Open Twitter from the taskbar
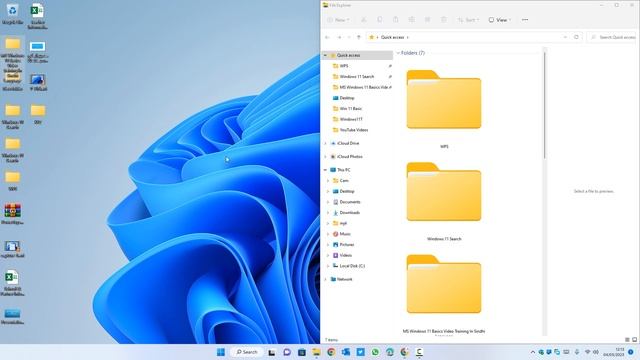Viewport: 640px width, 360px height. point(360,352)
